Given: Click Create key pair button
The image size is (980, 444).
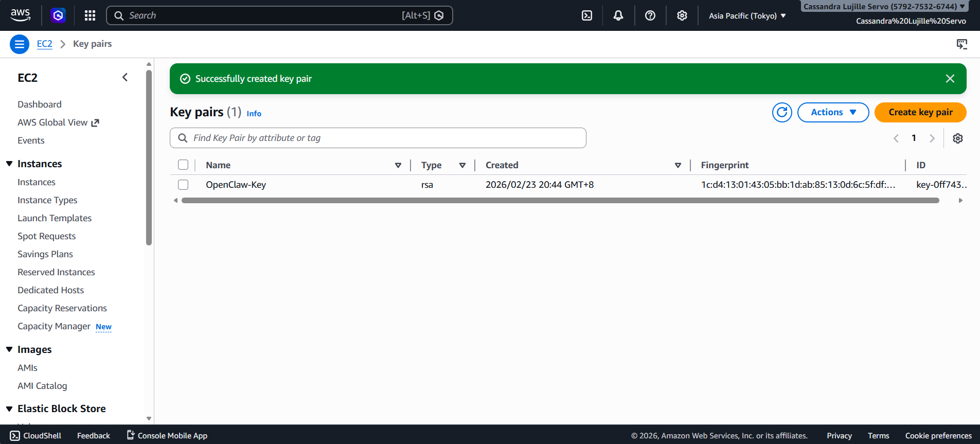Looking at the screenshot, I should (920, 112).
